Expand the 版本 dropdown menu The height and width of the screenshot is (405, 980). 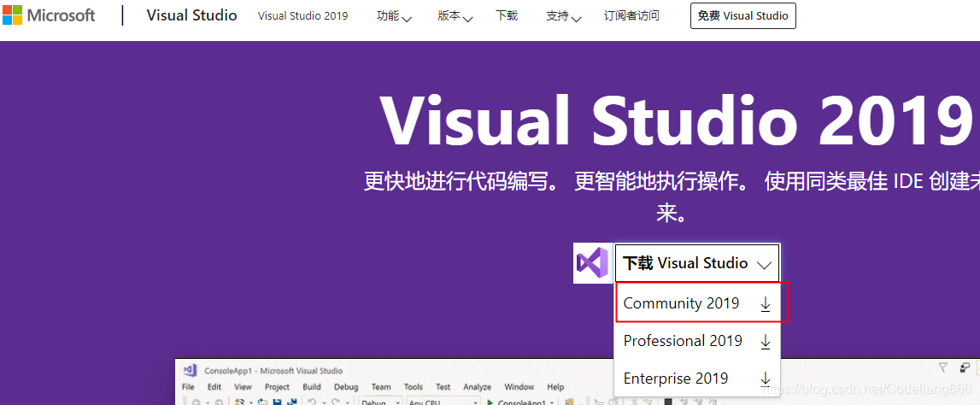pos(455,16)
